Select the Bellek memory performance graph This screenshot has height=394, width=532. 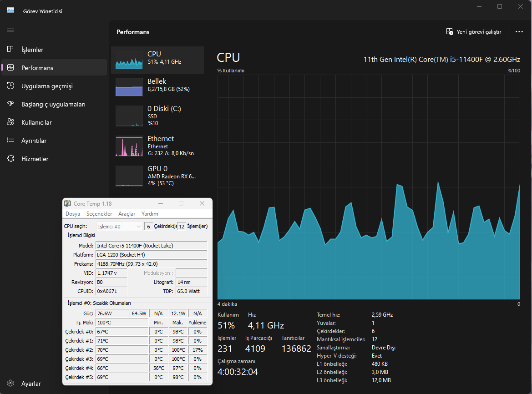point(157,87)
